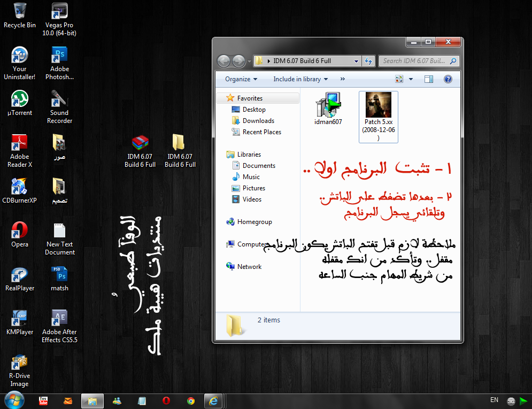The image size is (532, 409).
Task: Launch Google Chrome from taskbar
Action: pos(191,401)
